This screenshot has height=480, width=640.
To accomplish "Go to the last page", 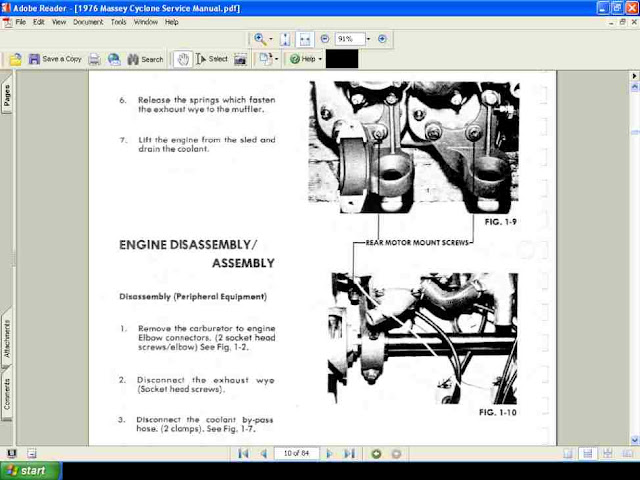I will tap(349, 453).
